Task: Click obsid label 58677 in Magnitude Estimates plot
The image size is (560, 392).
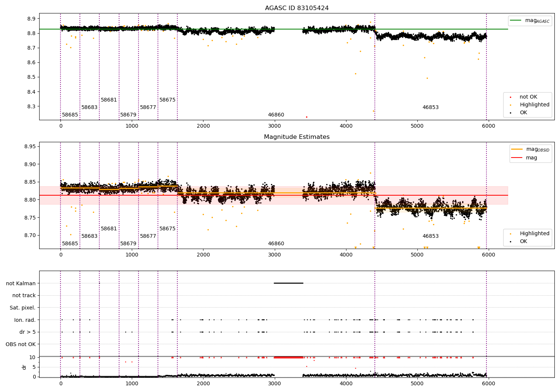Action: (148, 236)
